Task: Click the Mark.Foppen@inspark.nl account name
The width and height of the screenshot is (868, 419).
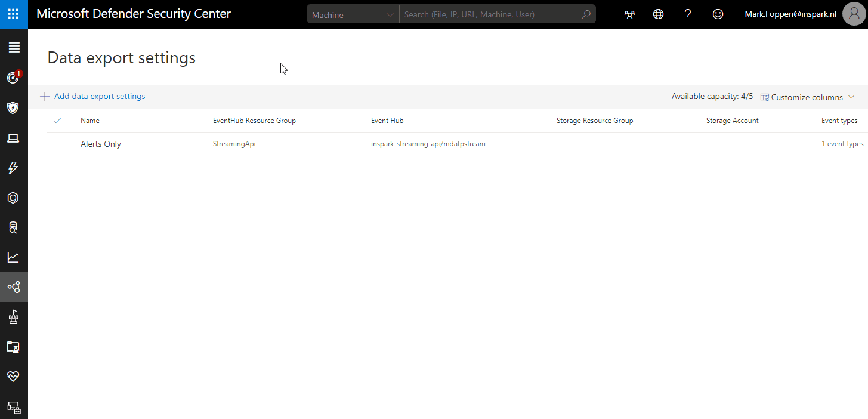Action: pyautogui.click(x=790, y=14)
